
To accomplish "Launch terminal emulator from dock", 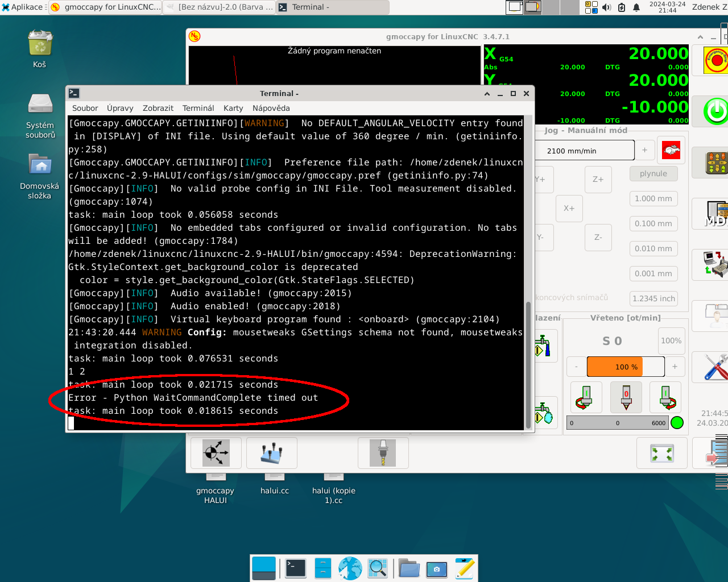I will pos(296,568).
